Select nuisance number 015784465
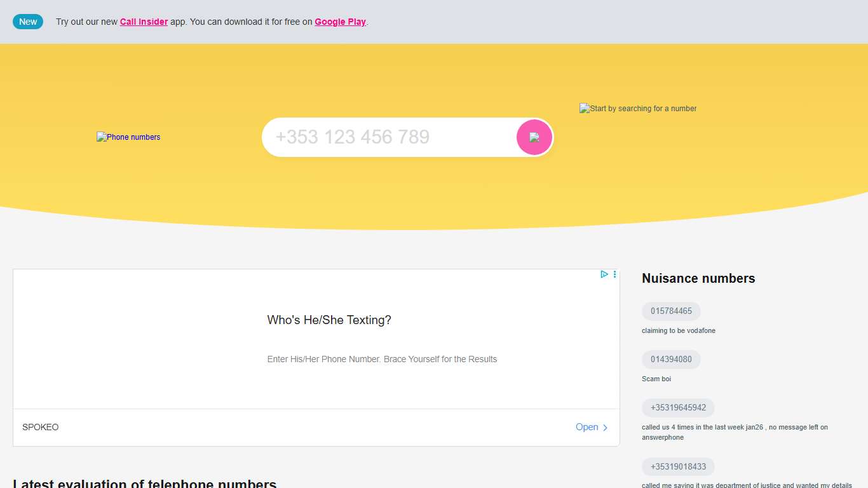This screenshot has height=488, width=868. pyautogui.click(x=671, y=311)
